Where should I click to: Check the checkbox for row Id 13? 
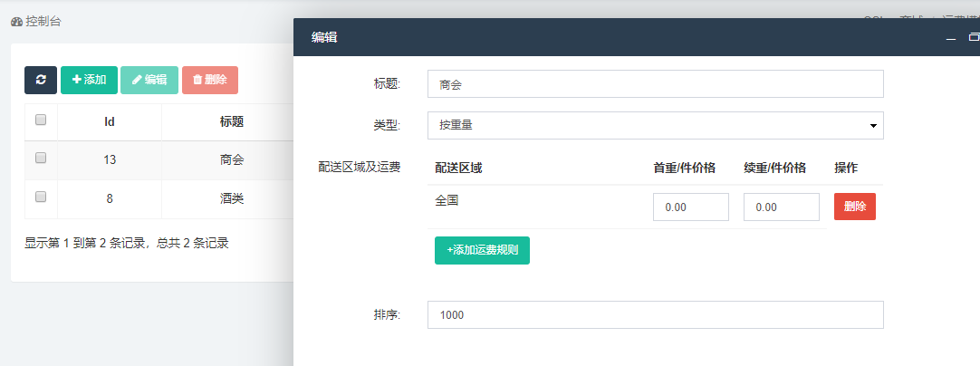pos(40,158)
